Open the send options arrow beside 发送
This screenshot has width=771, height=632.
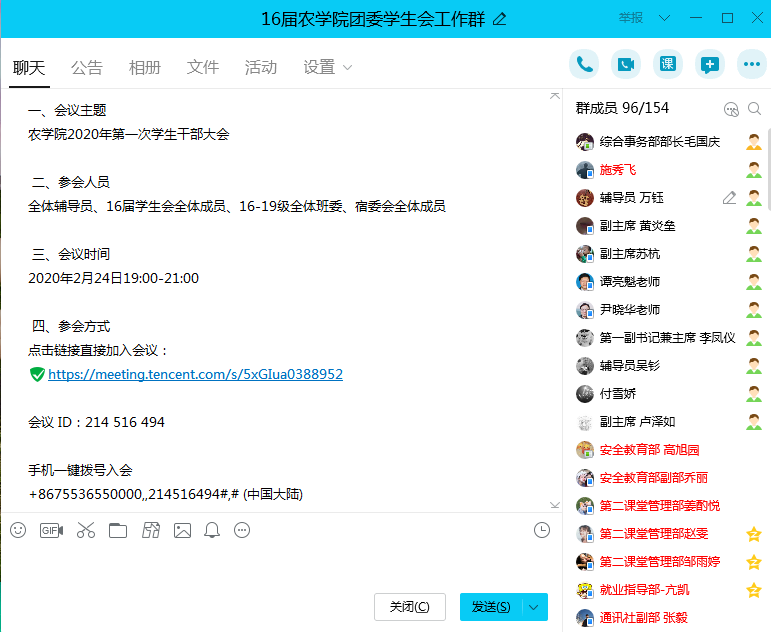pos(537,607)
